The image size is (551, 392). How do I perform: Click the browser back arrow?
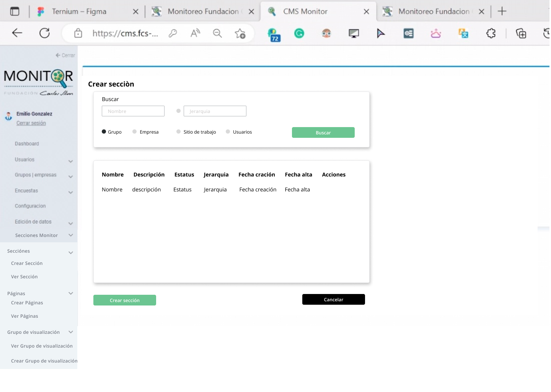coord(17,33)
